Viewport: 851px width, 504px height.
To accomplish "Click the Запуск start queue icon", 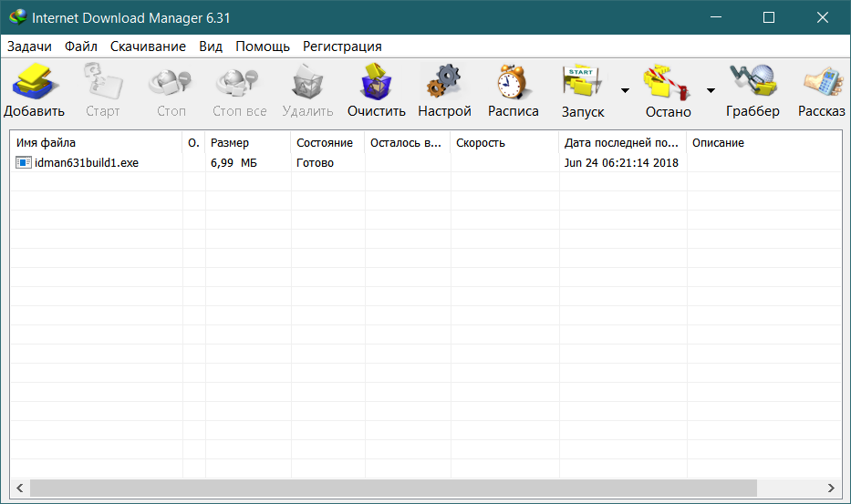I will (x=582, y=81).
